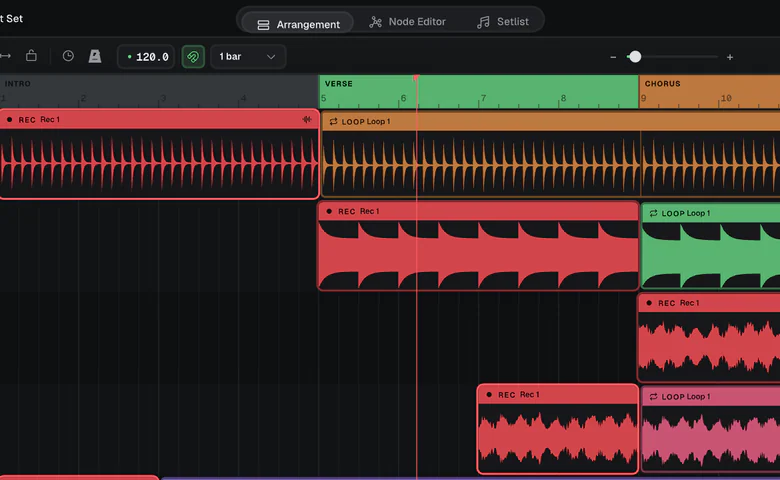Click the Arrangement tab icon
The image size is (780, 480).
coord(263,25)
